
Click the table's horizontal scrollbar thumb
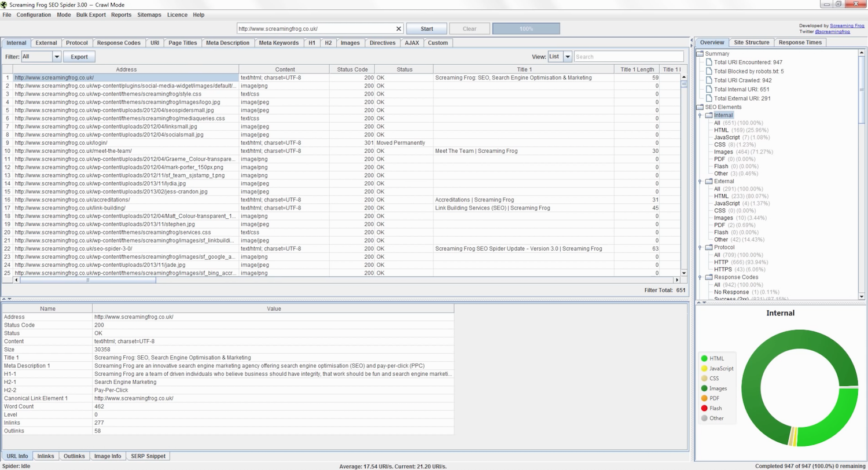[x=88, y=280]
